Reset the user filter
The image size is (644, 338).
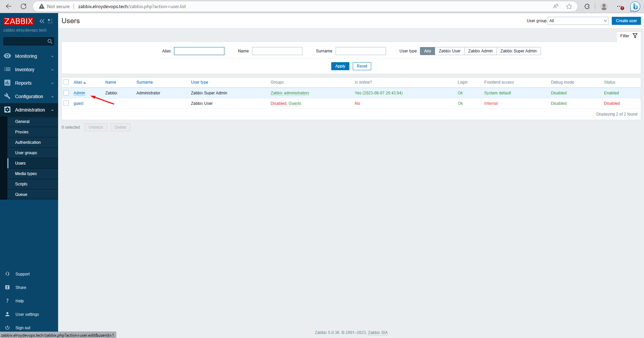[x=362, y=66]
